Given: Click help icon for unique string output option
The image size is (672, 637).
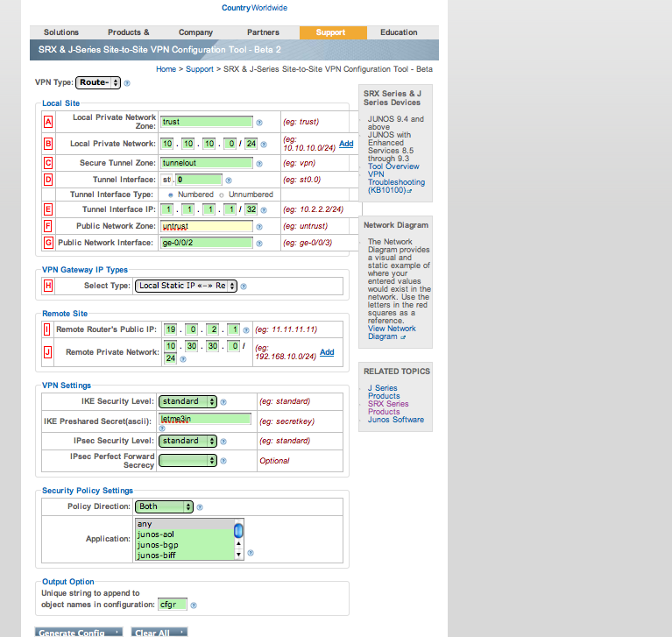Looking at the screenshot, I should tap(194, 605).
